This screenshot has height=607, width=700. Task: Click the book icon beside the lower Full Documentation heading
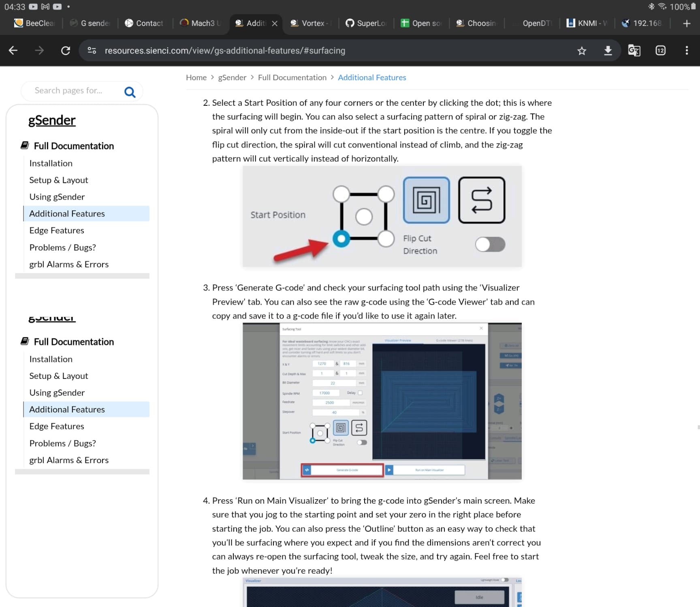coord(25,341)
